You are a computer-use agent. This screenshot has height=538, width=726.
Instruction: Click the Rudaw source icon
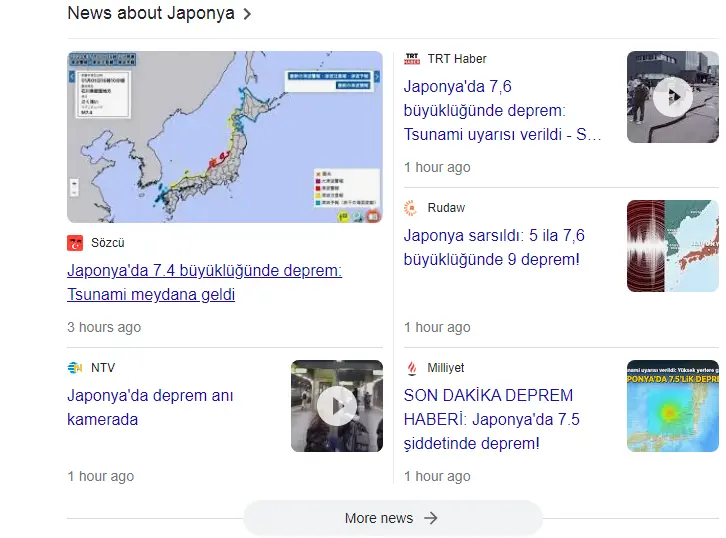tap(410, 208)
